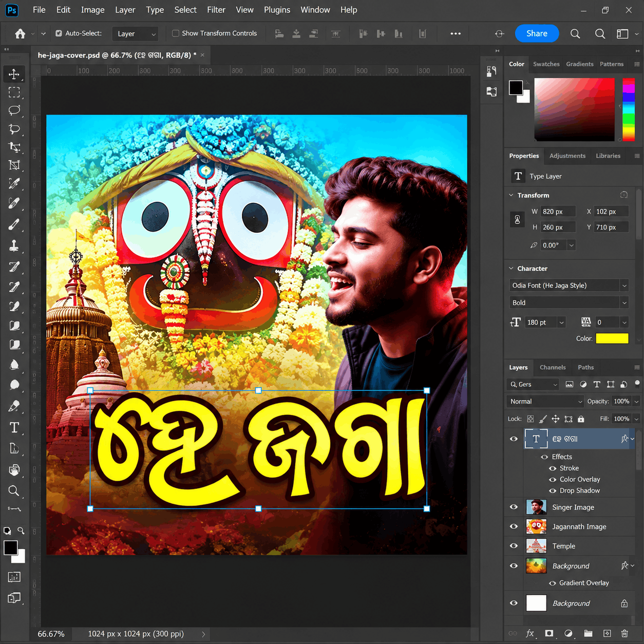Screen dimensions: 644x644
Task: Change screen mode from the toolbar's bottom icon
Action: pos(14,598)
